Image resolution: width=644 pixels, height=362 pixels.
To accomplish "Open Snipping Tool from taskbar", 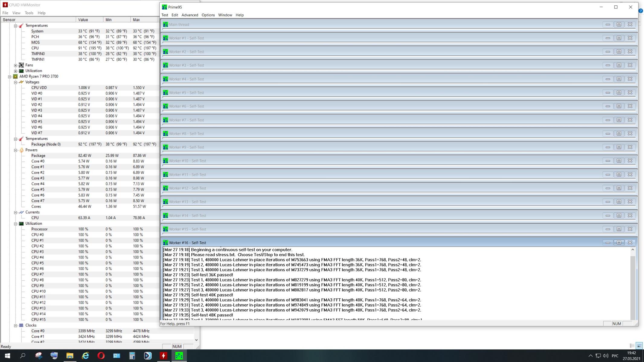I will 39,356.
